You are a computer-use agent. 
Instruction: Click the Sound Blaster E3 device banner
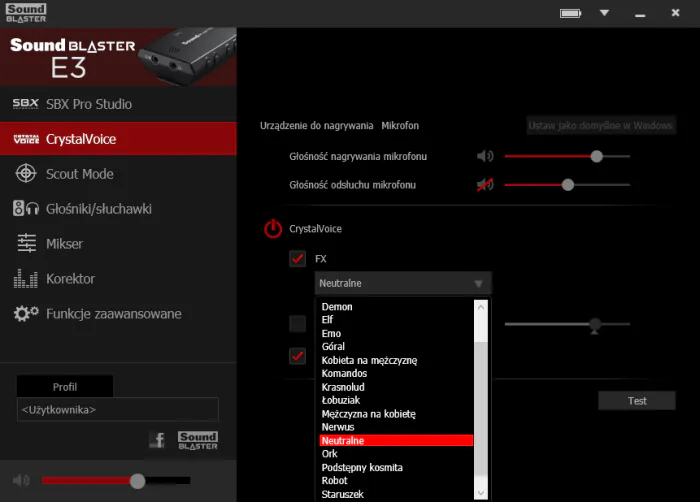pos(118,57)
